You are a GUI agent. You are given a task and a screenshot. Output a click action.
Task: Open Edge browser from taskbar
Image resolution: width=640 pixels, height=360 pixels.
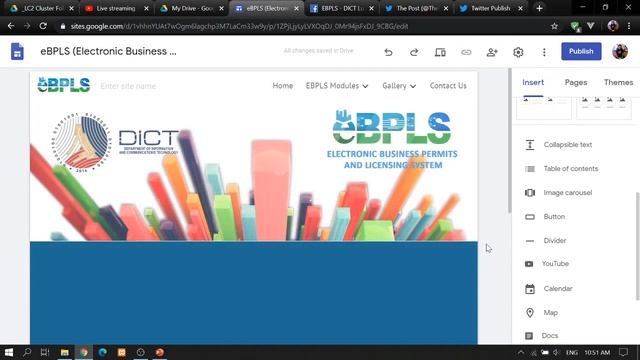pos(102,352)
